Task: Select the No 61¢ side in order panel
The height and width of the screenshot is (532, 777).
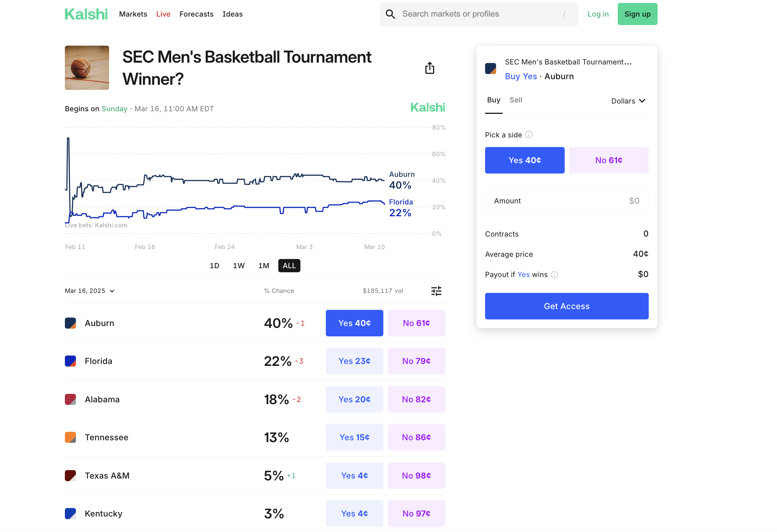Action: tap(609, 160)
